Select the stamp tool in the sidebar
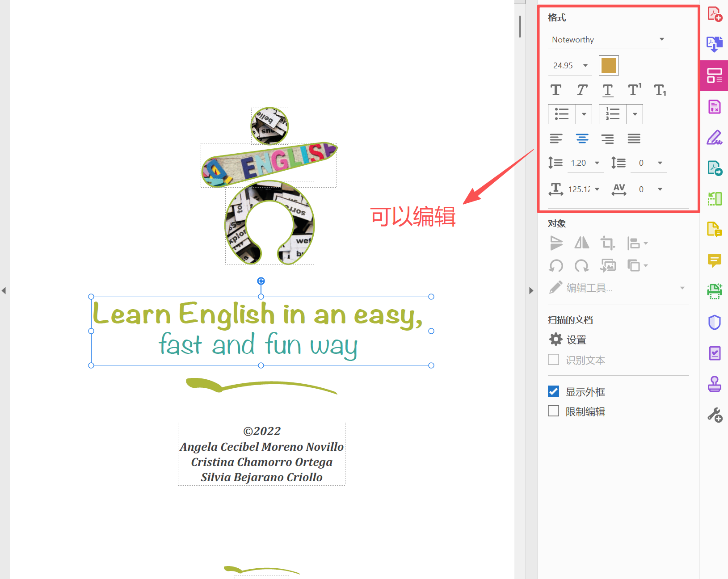Viewport: 728px width, 579px height. tap(714, 384)
